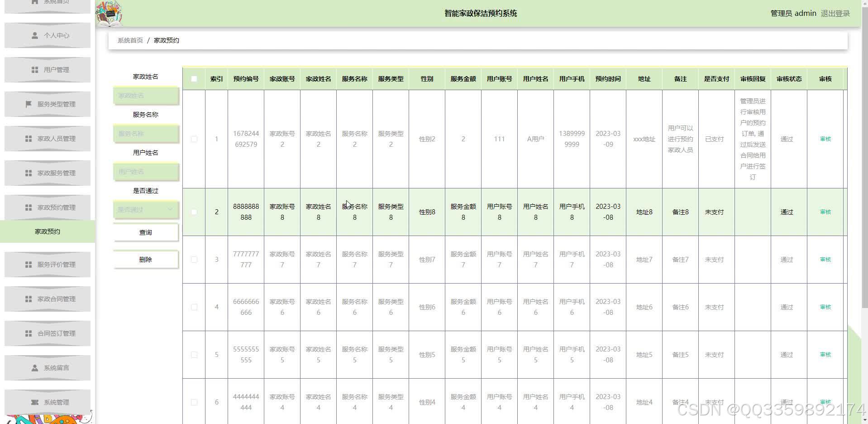
Task: Click the grid icon beside 合同签订管理
Action: tap(29, 333)
